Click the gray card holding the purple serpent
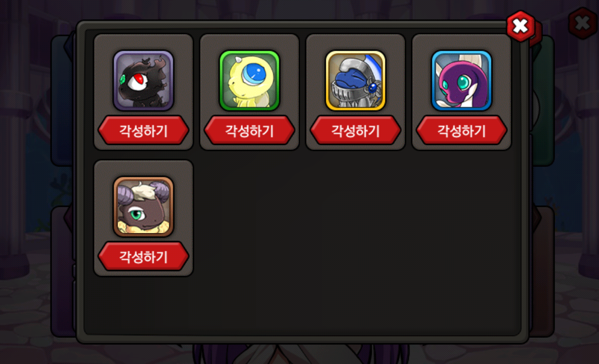Screen dimensions: 599x364 pyautogui.click(x=461, y=92)
